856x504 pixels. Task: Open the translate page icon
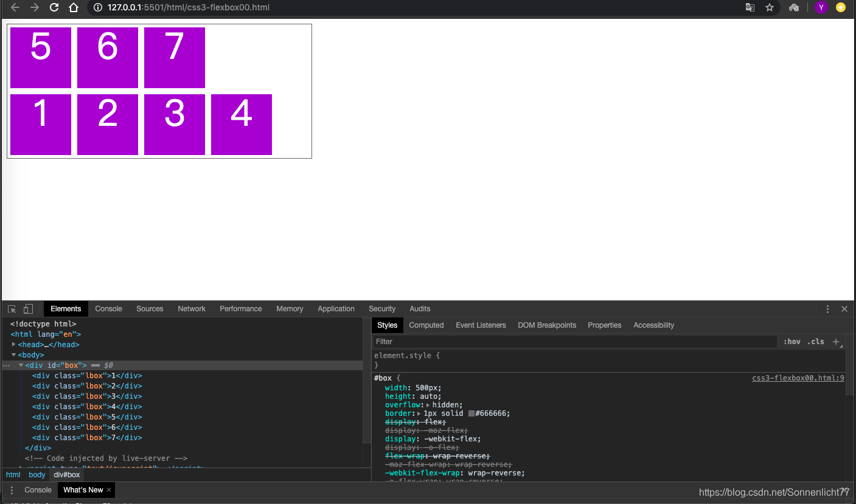click(x=750, y=7)
